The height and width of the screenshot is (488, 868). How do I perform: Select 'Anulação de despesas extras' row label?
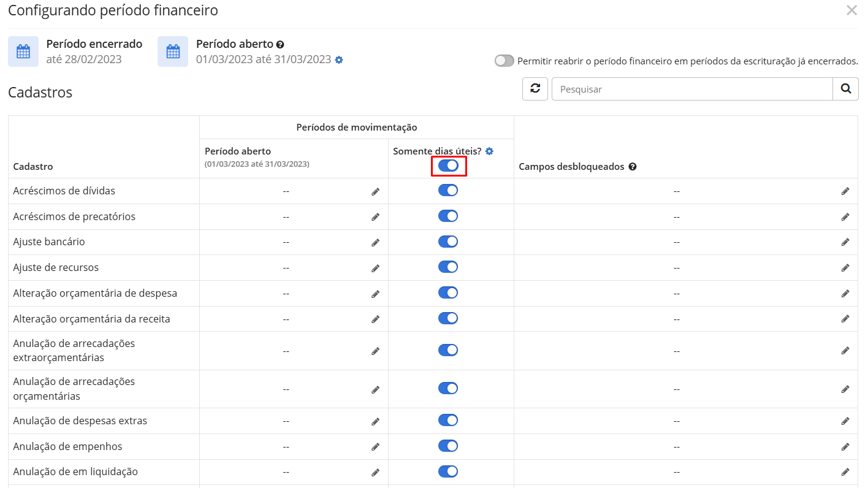coord(80,421)
